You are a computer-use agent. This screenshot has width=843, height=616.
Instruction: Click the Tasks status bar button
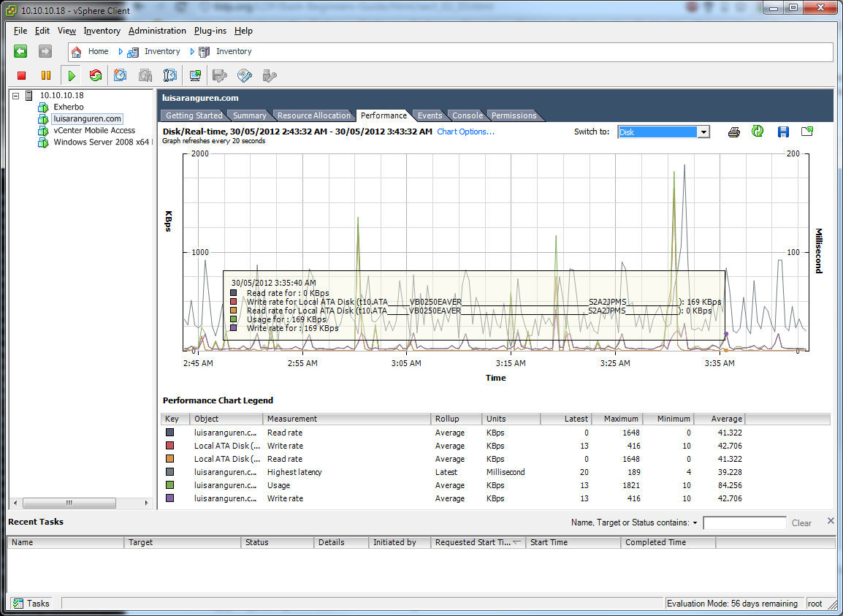point(31,604)
